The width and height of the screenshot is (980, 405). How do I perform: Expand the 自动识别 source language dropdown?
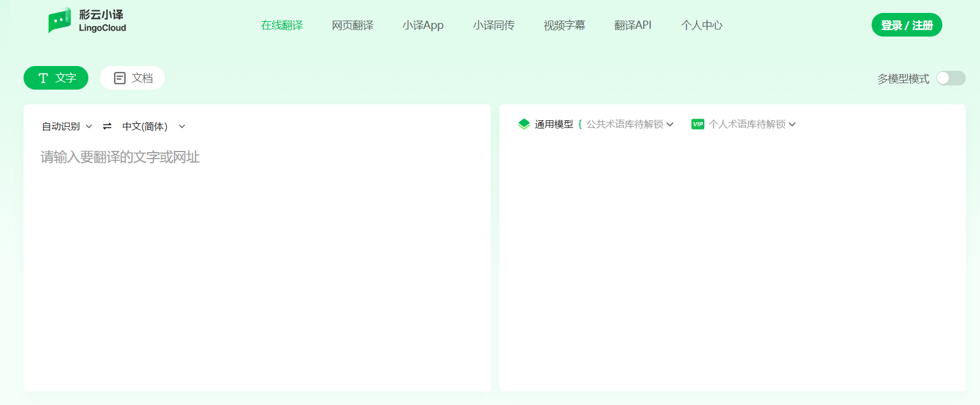tap(67, 126)
